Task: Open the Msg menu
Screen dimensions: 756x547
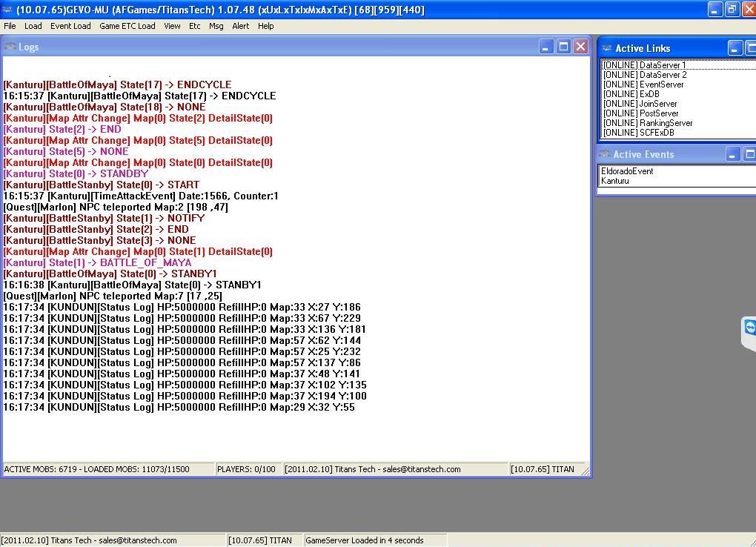Action: [216, 26]
